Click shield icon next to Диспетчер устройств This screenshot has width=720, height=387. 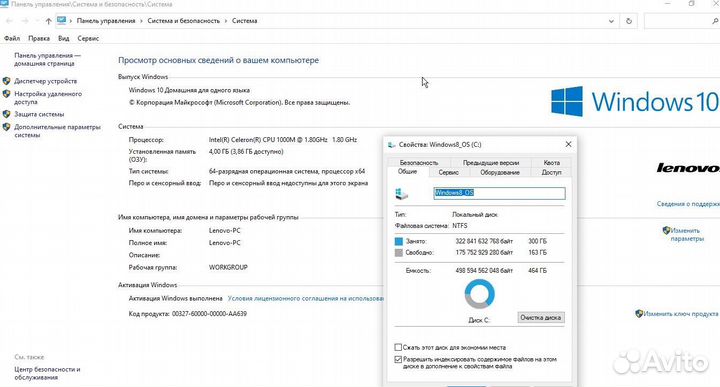[x=6, y=81]
